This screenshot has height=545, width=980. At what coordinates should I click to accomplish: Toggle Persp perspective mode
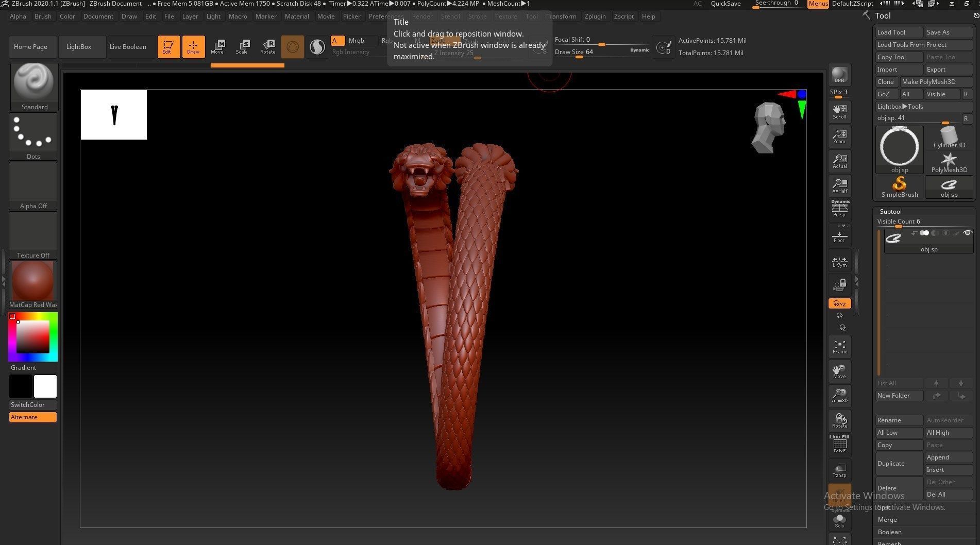click(x=839, y=209)
